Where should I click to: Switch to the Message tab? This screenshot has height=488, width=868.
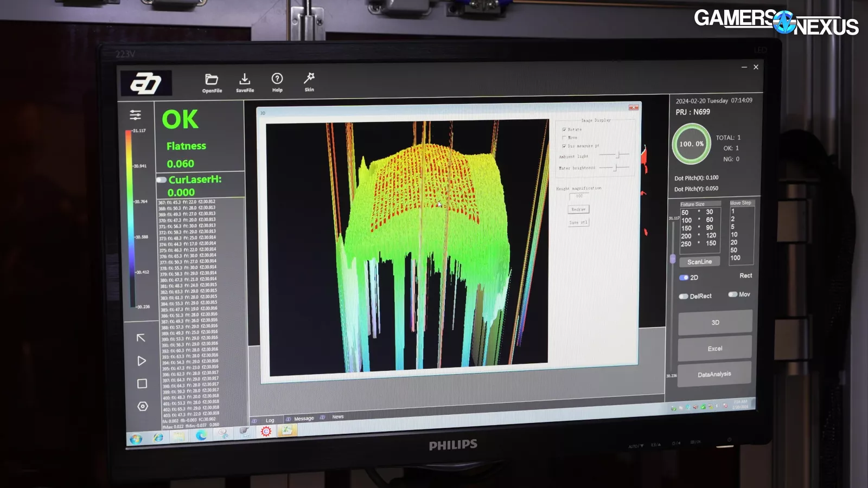[x=303, y=419]
